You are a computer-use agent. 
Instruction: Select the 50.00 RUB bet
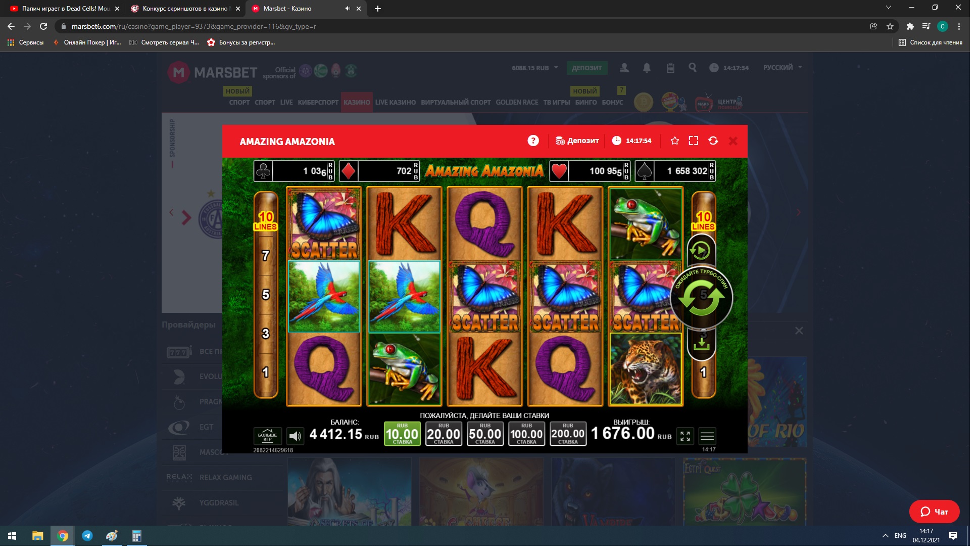click(485, 434)
